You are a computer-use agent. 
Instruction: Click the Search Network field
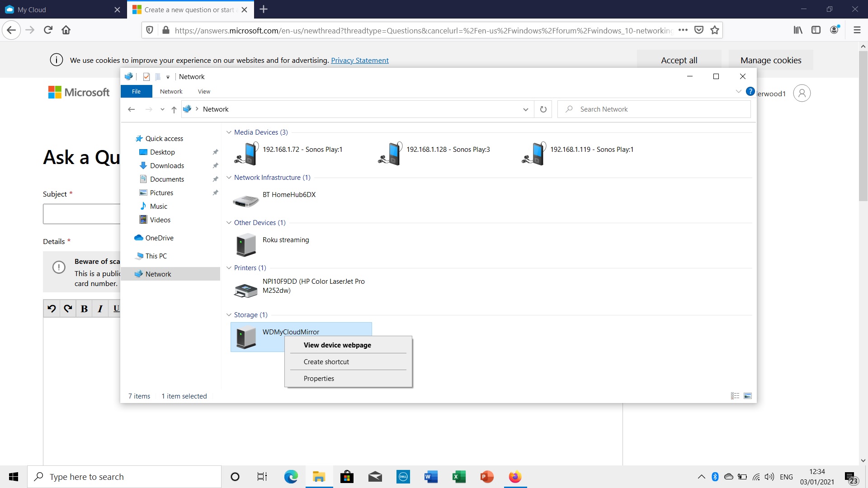click(x=654, y=109)
